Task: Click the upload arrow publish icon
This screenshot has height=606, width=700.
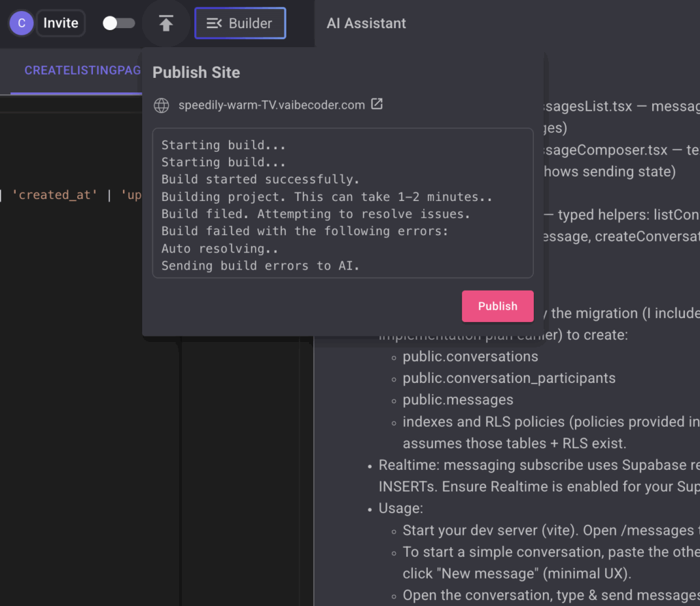Action: [x=166, y=23]
